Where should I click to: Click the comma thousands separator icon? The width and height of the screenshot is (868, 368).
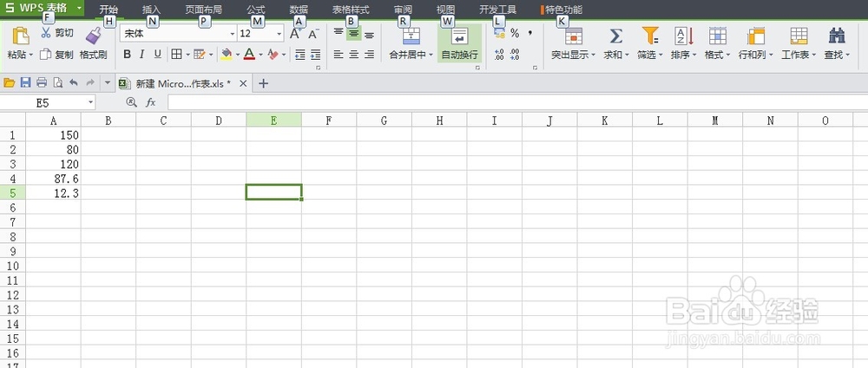[x=530, y=34]
